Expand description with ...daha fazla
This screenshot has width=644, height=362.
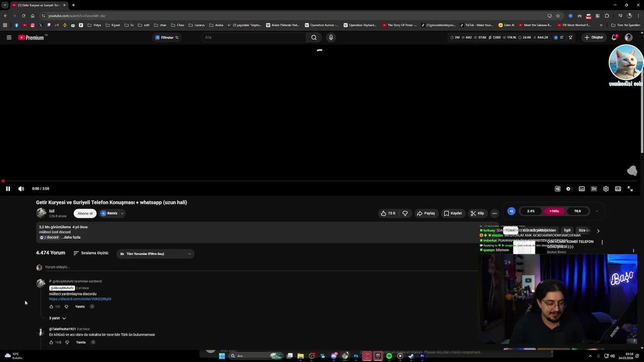[x=71, y=237]
